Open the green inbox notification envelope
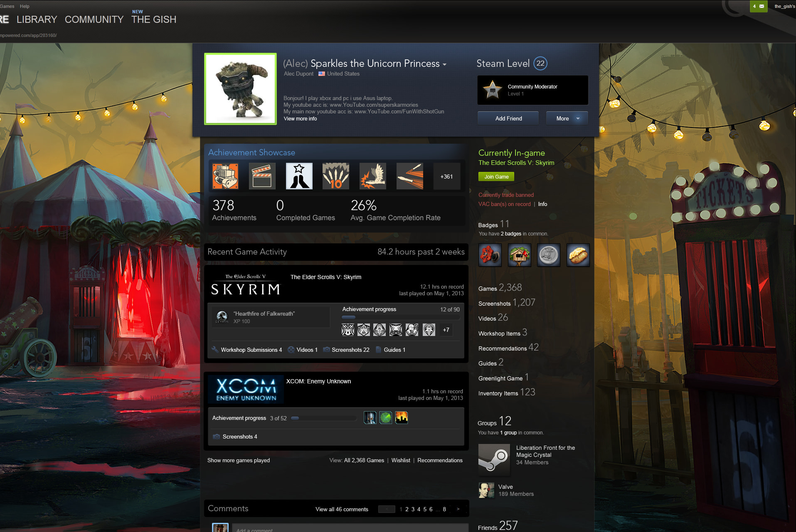The height and width of the screenshot is (532, 796). [x=759, y=6]
